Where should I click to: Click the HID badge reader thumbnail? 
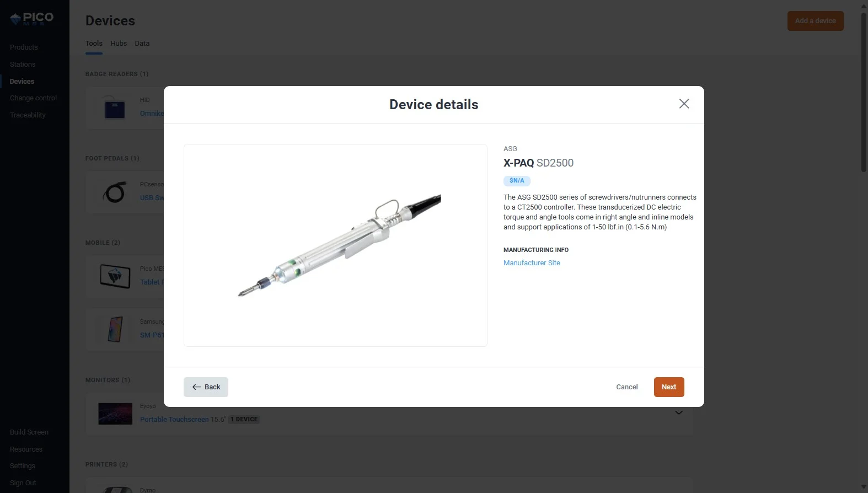(x=115, y=107)
